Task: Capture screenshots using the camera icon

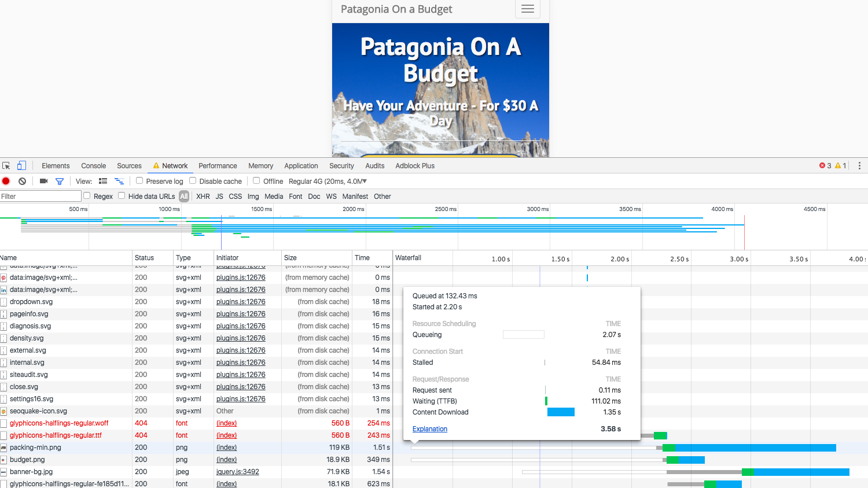Action: click(43, 181)
